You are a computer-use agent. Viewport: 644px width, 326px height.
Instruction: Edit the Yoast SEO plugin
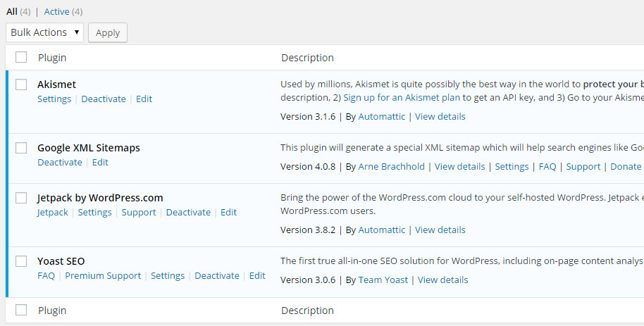point(257,275)
